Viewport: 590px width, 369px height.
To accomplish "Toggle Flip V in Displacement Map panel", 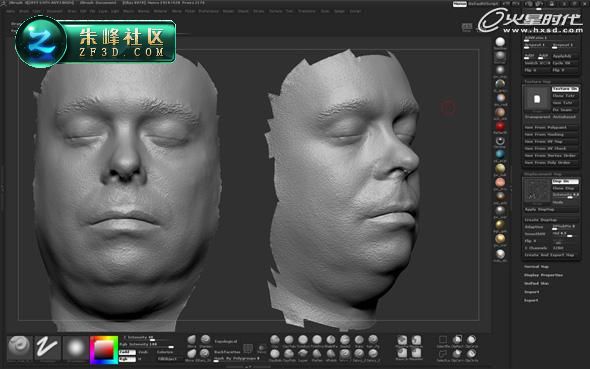I will click(x=537, y=241).
